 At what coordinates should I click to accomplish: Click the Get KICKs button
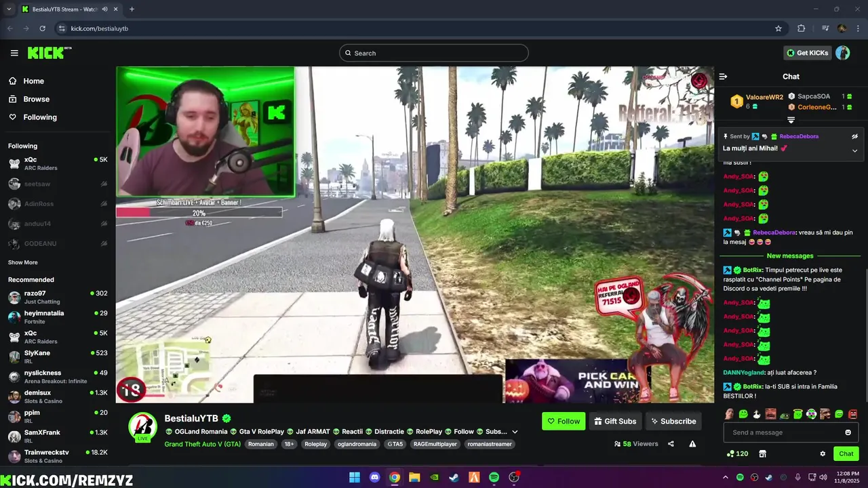pyautogui.click(x=807, y=53)
